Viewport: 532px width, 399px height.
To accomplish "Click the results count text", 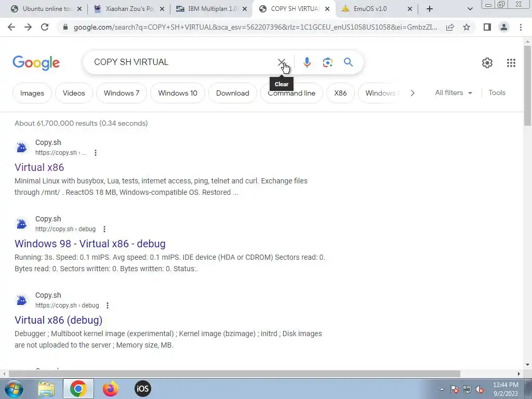I will click(81, 123).
